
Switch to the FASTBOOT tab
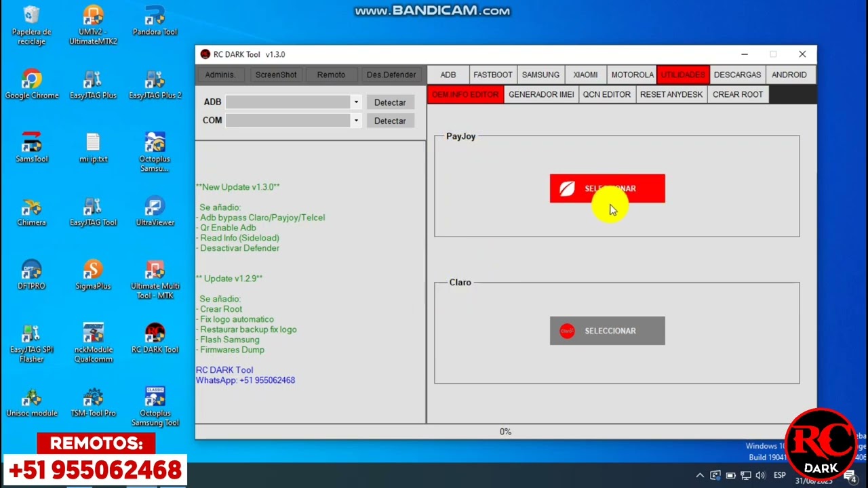pyautogui.click(x=492, y=75)
